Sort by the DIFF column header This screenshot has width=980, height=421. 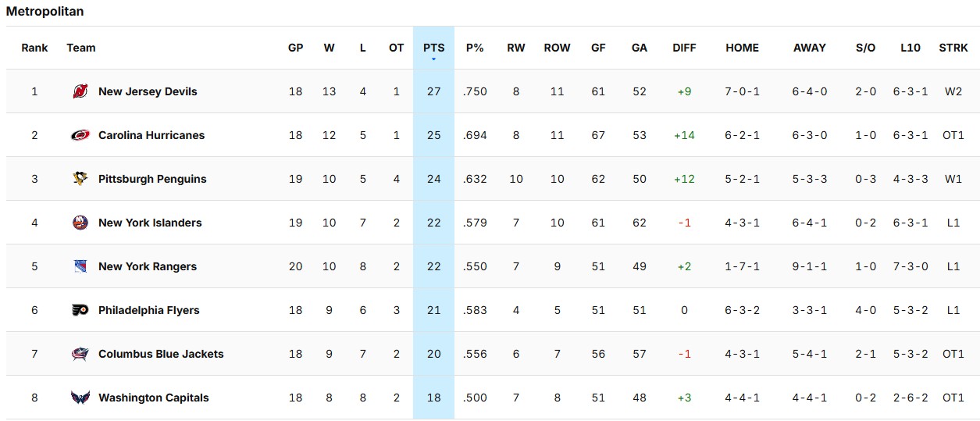pos(684,48)
